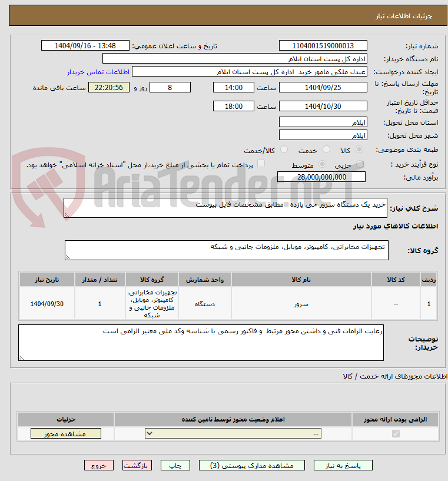
Task: Select the کالا/خدمت radio button
Action: (284, 150)
